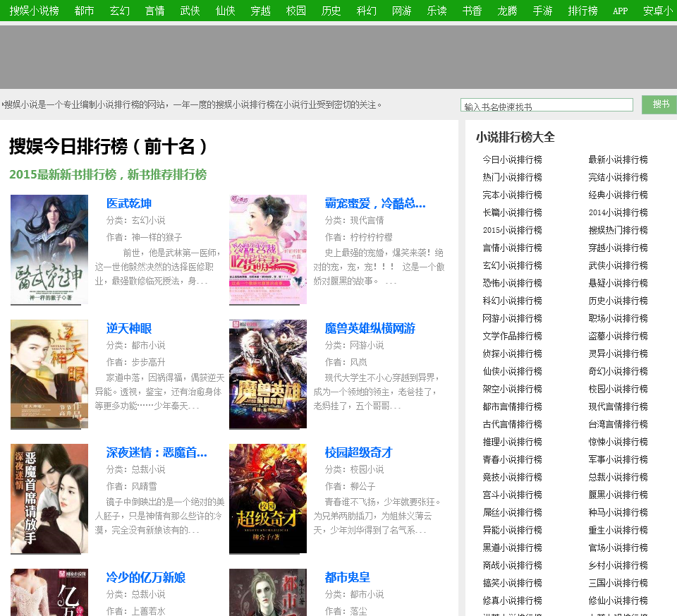677x616 pixels.
Task: Click author 柳公子 under 校园超级奇才
Action: click(x=362, y=486)
